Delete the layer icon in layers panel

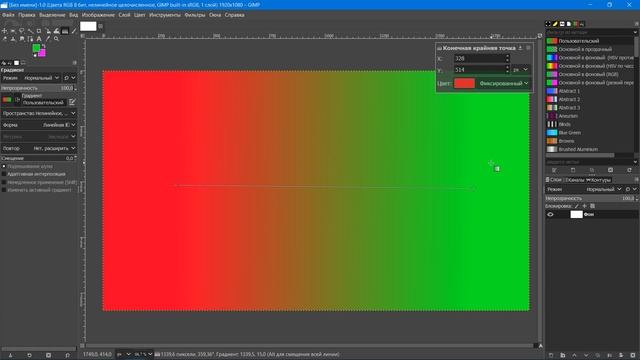633,356
